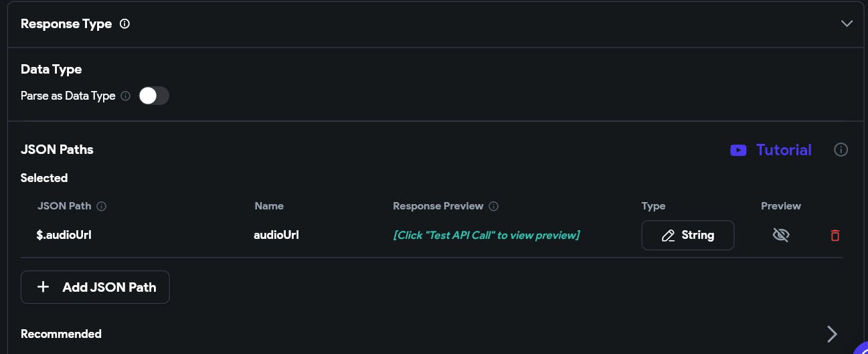Image resolution: width=868 pixels, height=354 pixels.
Task: Click the Recommended section label
Action: coord(61,334)
